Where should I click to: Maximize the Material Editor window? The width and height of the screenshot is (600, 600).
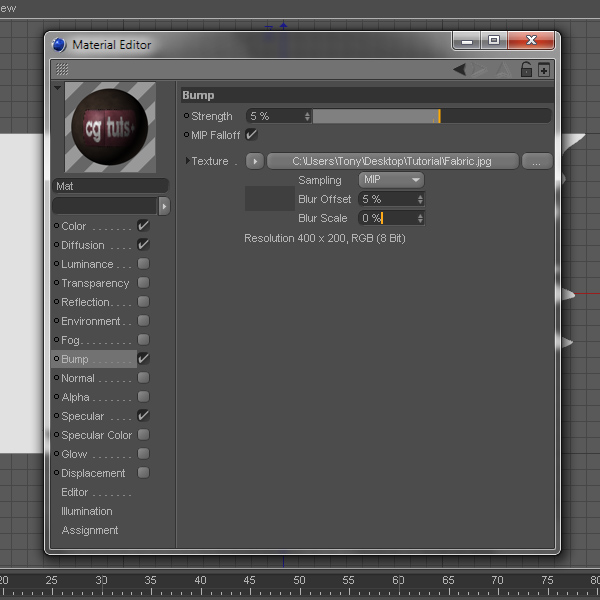[494, 41]
